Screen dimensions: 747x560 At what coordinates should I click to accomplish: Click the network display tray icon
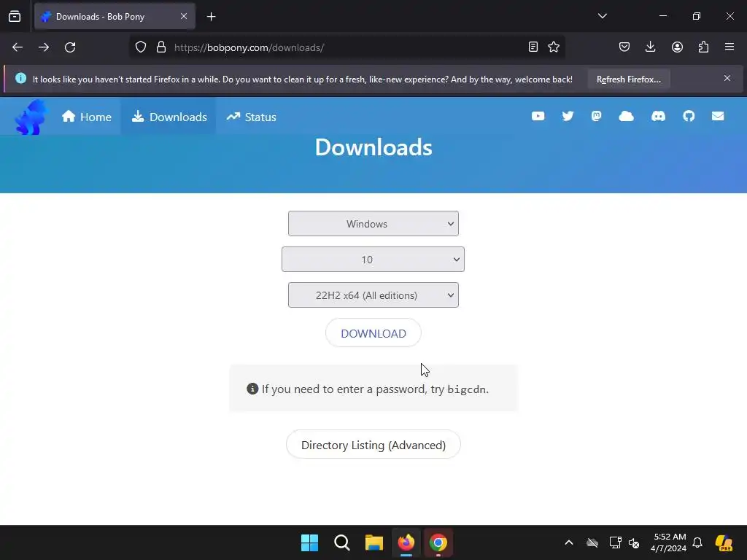tap(615, 542)
